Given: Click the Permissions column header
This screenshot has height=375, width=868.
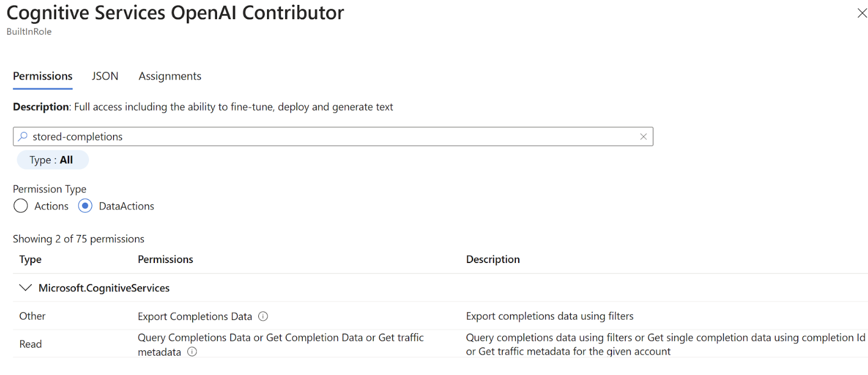Looking at the screenshot, I should [165, 259].
